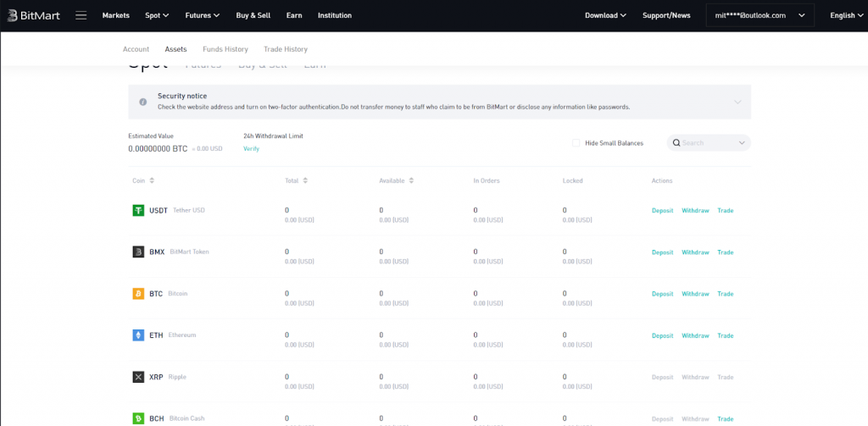Expand the Security notice chevron
Viewport: 868px width, 426px height.
coord(737,102)
